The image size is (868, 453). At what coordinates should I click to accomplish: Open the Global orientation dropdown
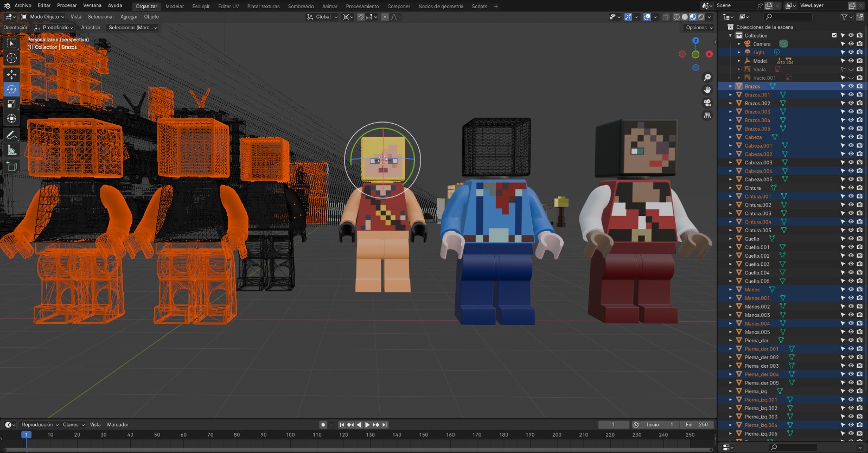coord(322,17)
